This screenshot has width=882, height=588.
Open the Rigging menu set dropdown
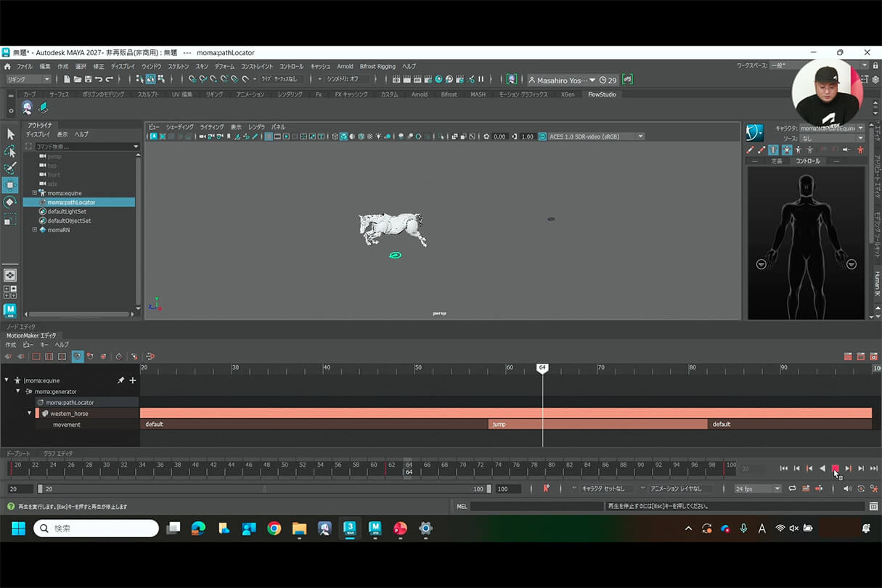[x=28, y=79]
